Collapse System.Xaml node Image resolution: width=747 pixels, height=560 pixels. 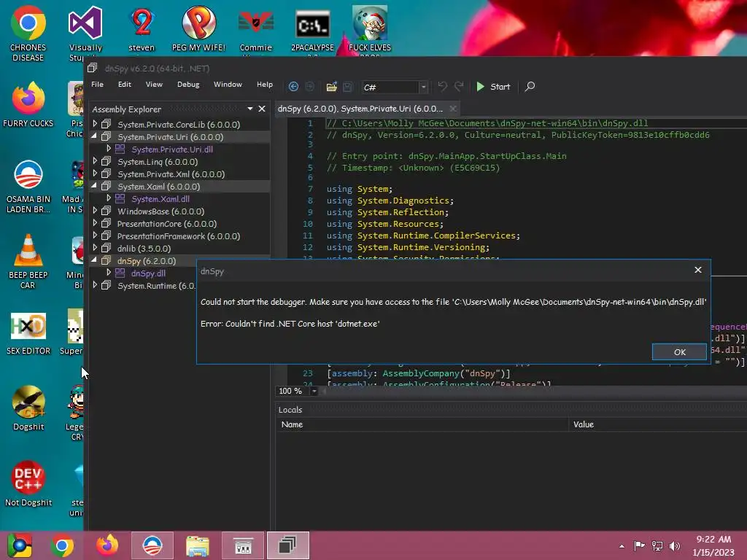pyautogui.click(x=94, y=186)
